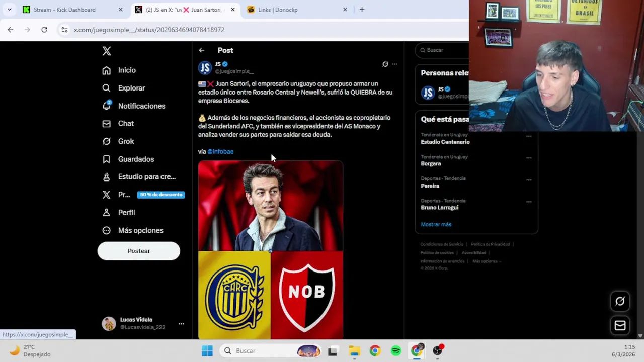
Task: Open Política de Privacidad link
Action: pos(490,244)
